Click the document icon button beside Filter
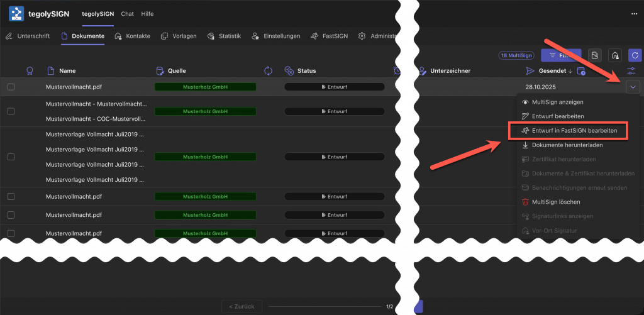Viewport: 644px width, 315px height. click(594, 56)
